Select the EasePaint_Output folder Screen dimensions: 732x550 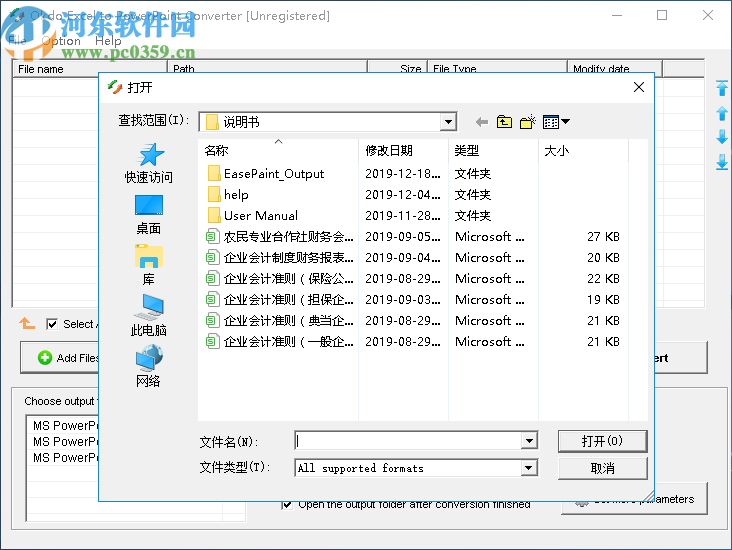click(265, 174)
